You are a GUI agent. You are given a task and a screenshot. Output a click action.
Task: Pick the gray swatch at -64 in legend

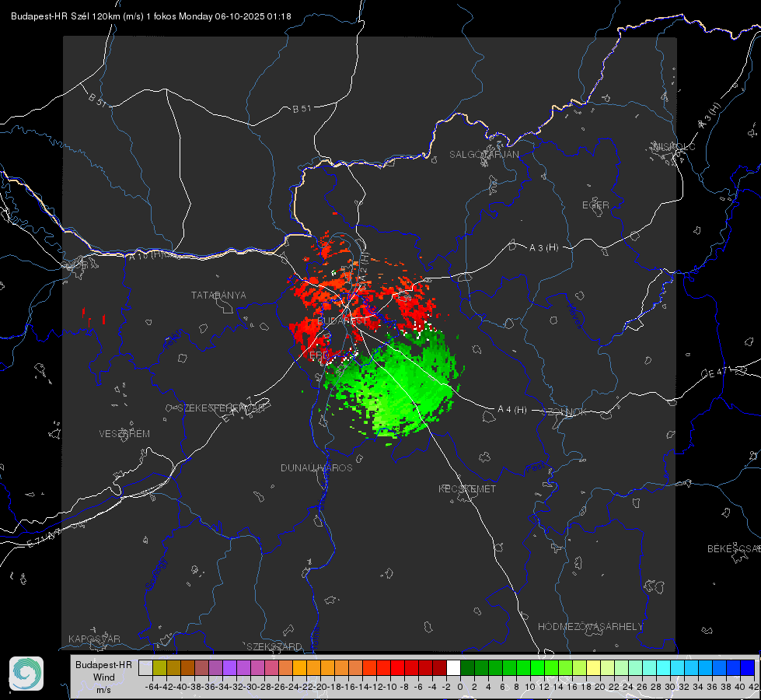click(145, 667)
